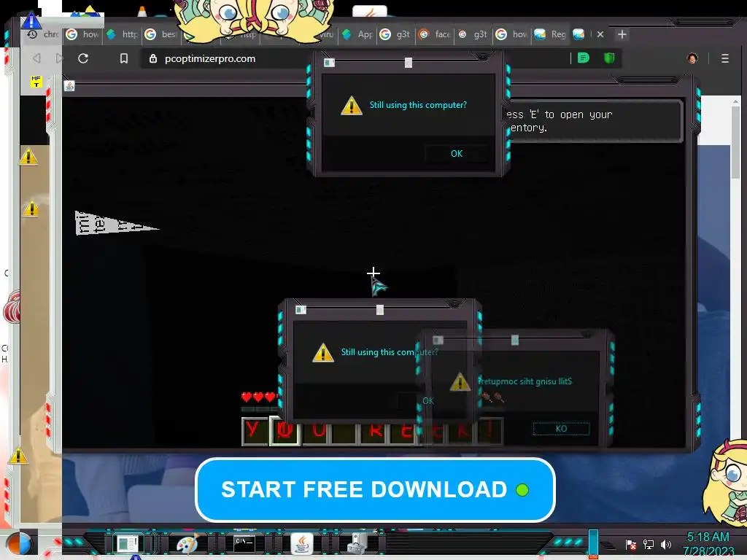Click the yellow MFT icon
Viewport: 747px width, 560px height.
click(36, 82)
